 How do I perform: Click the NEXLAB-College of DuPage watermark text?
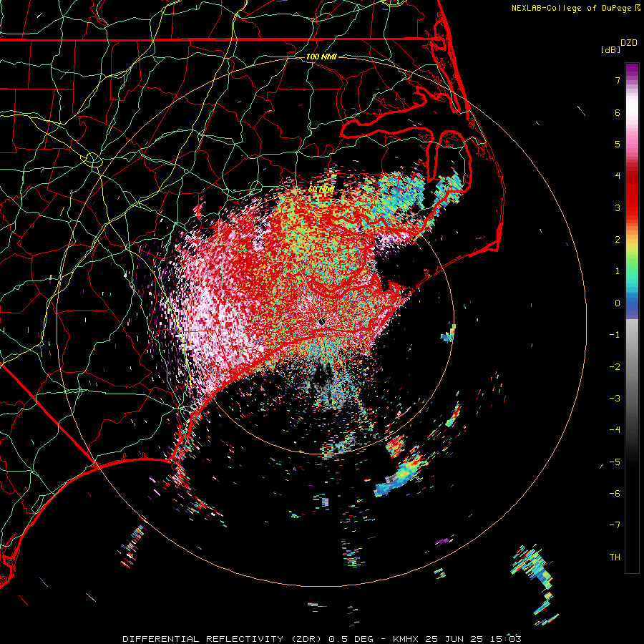pos(576,8)
